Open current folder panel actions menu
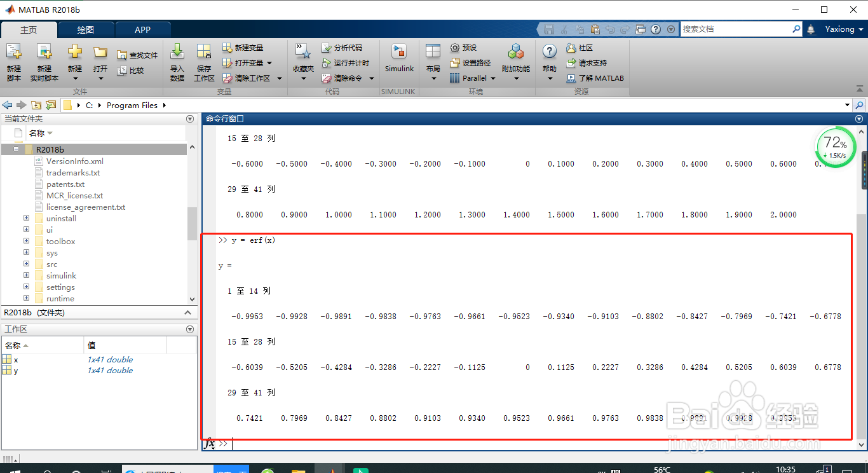Screen dimensions: 868x473 [x=189, y=119]
